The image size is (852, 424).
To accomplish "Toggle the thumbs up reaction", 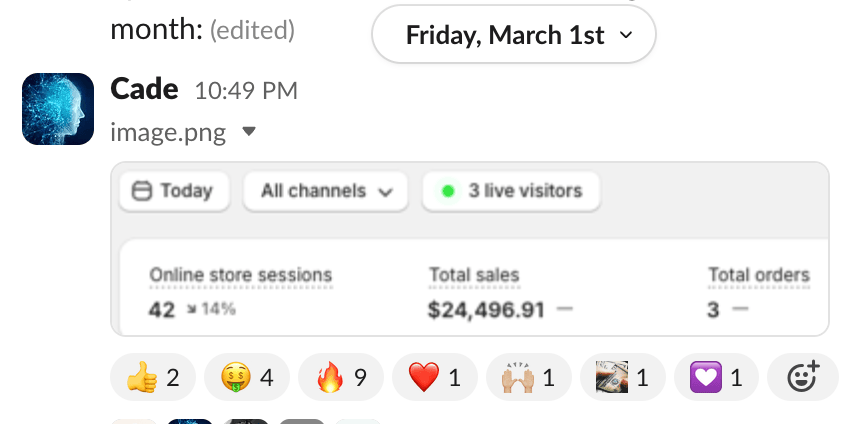I will point(153,377).
